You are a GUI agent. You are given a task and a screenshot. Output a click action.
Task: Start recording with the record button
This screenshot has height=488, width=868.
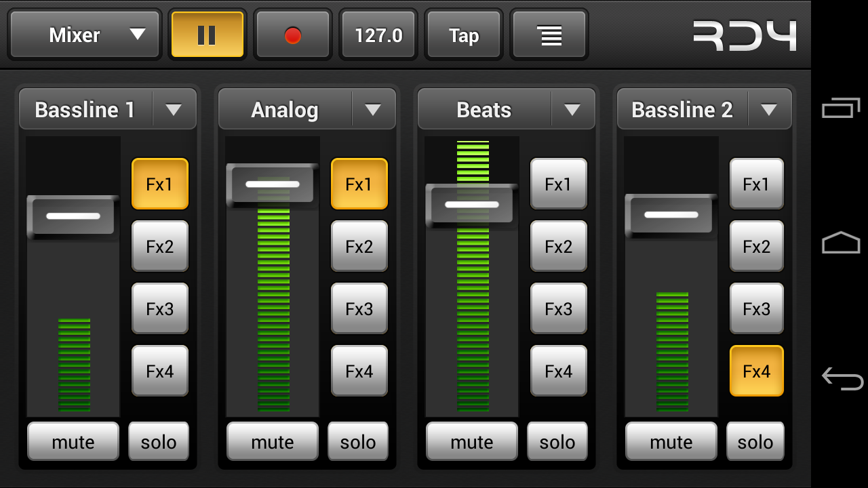[x=293, y=34]
